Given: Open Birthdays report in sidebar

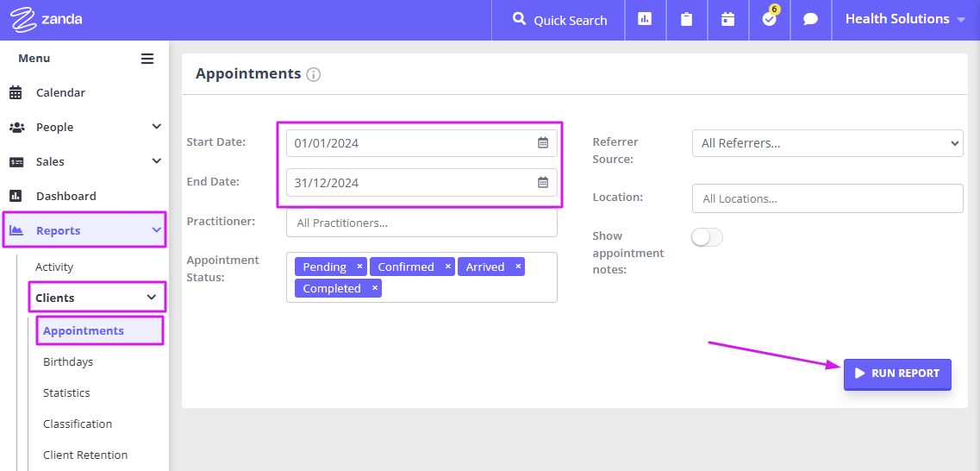Looking at the screenshot, I should (x=68, y=361).
